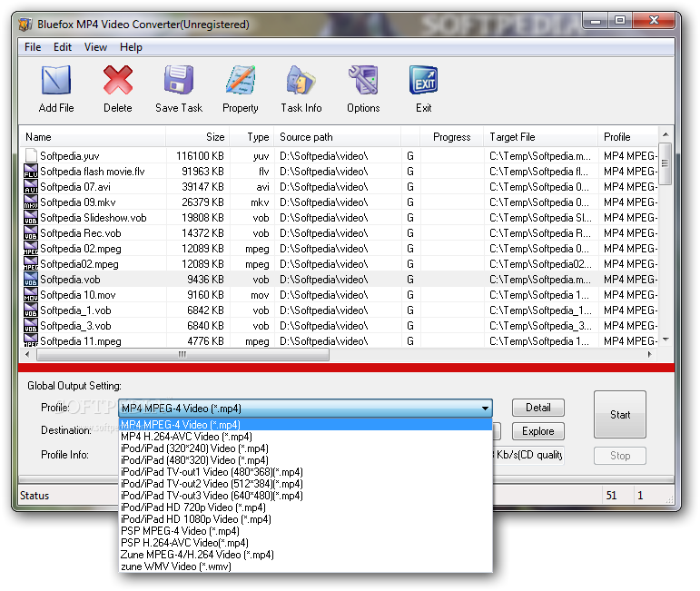Click the horizontal scrollbar thumb of file list
The width and height of the screenshot is (700, 591).
182,354
